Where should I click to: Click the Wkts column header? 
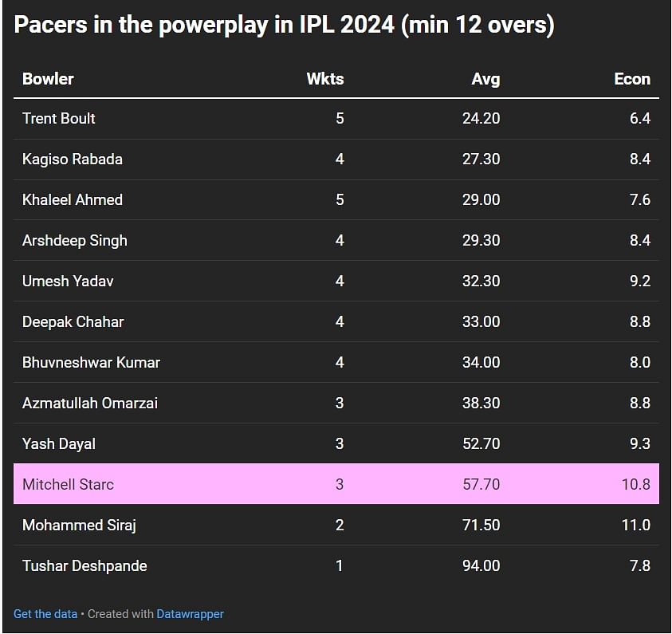coord(324,79)
